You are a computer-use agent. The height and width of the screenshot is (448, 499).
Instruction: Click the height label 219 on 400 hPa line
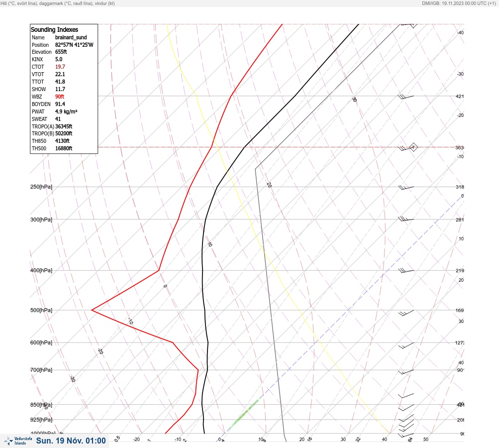pyautogui.click(x=460, y=271)
